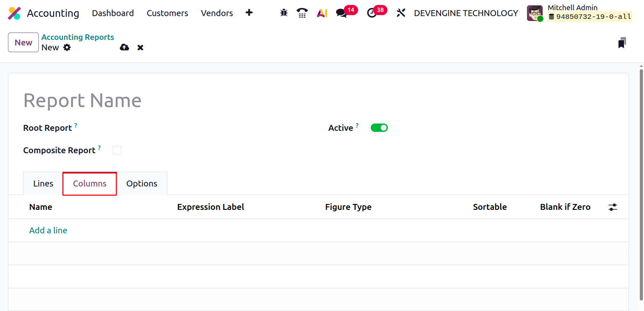Open the studio tools wrench icon
This screenshot has height=311, width=644.
tap(401, 13)
